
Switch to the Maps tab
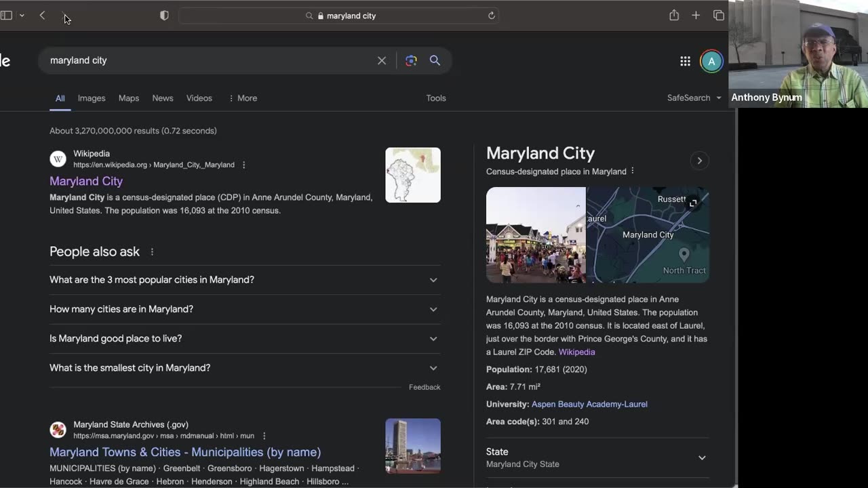coord(129,98)
